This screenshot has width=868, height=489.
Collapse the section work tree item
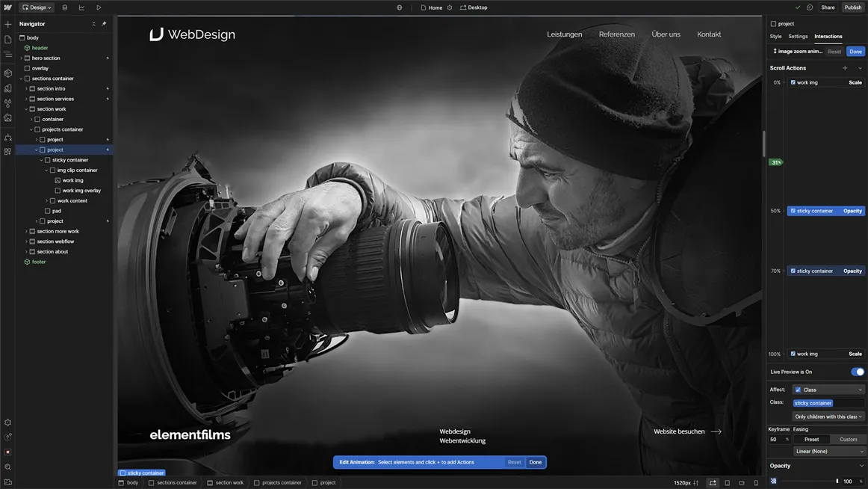26,109
